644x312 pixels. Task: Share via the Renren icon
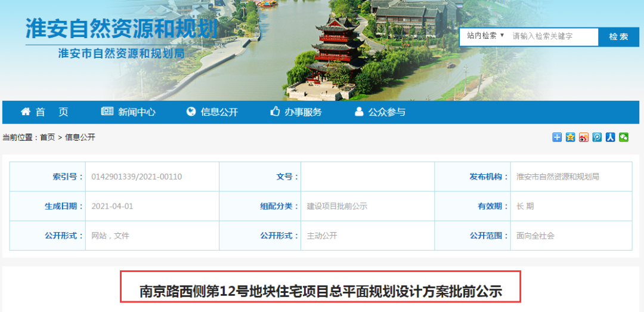point(611,137)
